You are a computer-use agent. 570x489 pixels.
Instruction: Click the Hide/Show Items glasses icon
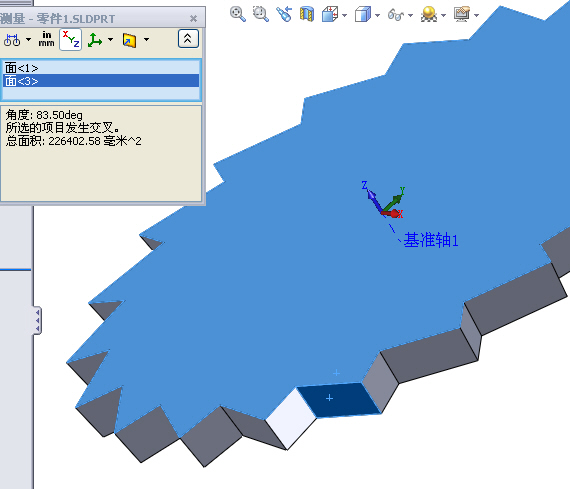pyautogui.click(x=396, y=15)
